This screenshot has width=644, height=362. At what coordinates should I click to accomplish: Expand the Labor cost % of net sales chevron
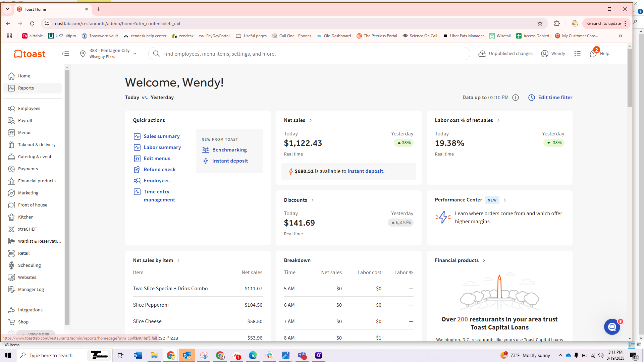pos(498,120)
